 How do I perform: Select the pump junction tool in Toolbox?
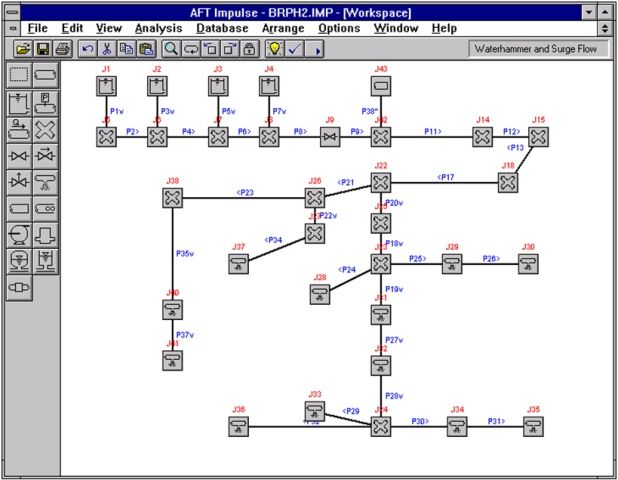point(19,235)
